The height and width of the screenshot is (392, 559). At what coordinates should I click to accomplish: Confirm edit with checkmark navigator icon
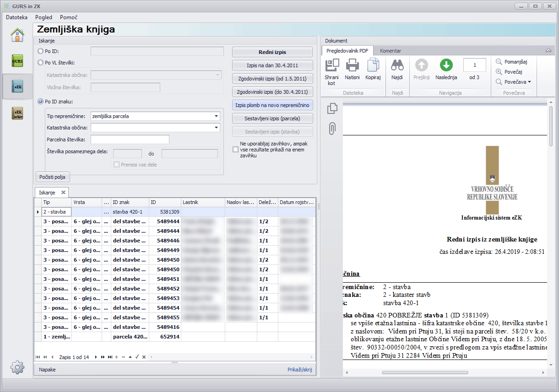pyautogui.click(x=137, y=357)
